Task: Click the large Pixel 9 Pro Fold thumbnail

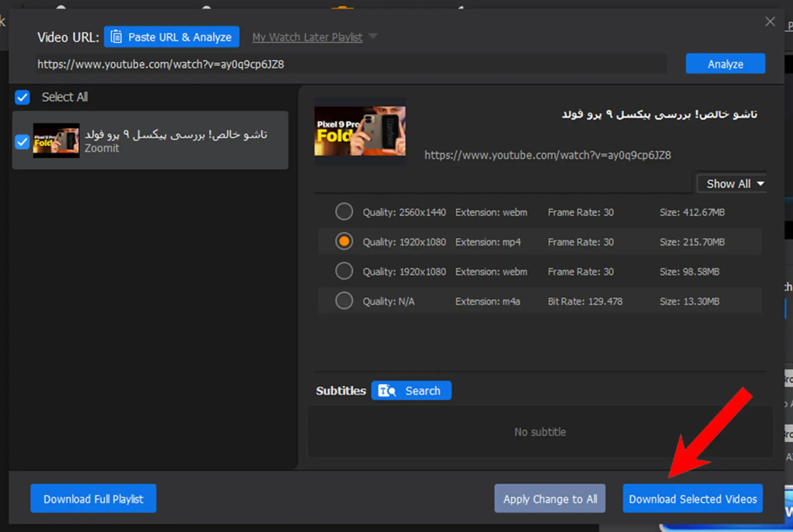Action: point(360,131)
